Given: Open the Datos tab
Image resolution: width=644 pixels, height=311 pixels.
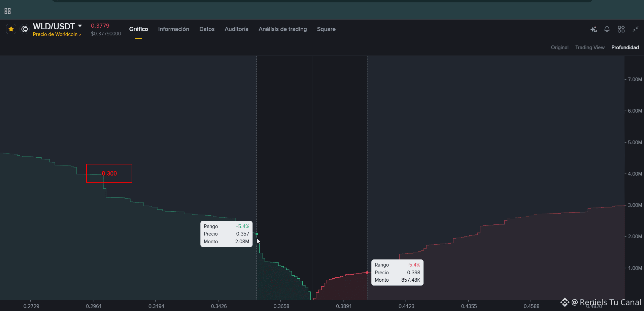Looking at the screenshot, I should tap(207, 29).
